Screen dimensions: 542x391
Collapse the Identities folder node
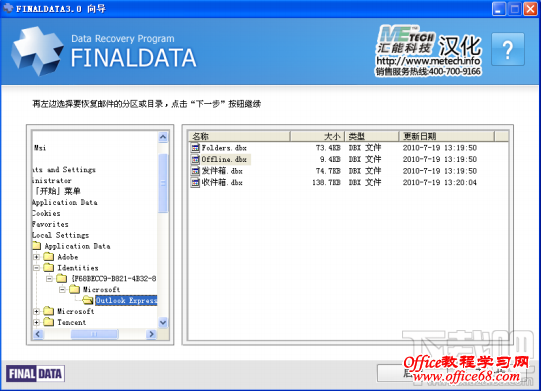36,268
